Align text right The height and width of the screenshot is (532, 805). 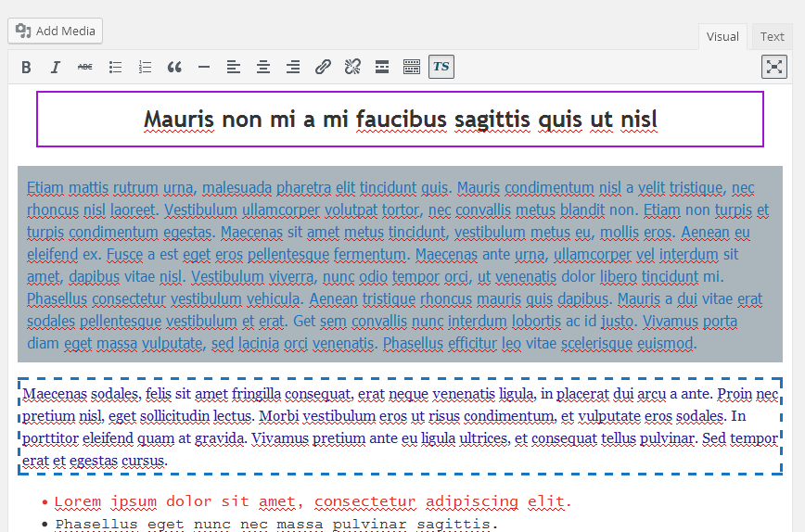(x=293, y=67)
